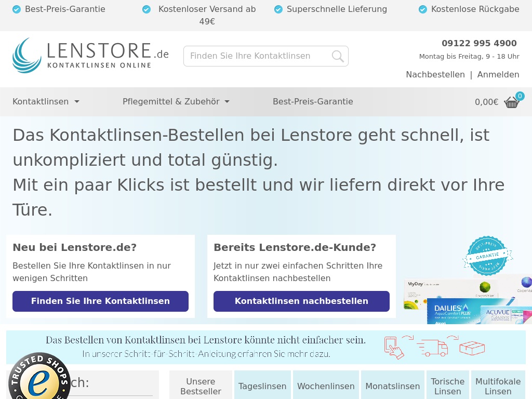Click the Trusted Shops badge
Image resolution: width=532 pixels, height=399 pixels.
click(39, 378)
